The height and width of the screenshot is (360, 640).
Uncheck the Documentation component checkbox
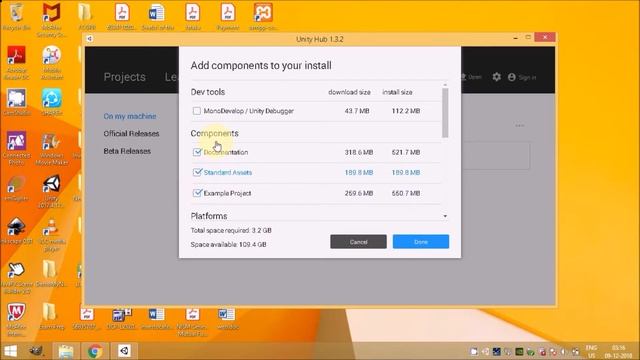tap(197, 152)
